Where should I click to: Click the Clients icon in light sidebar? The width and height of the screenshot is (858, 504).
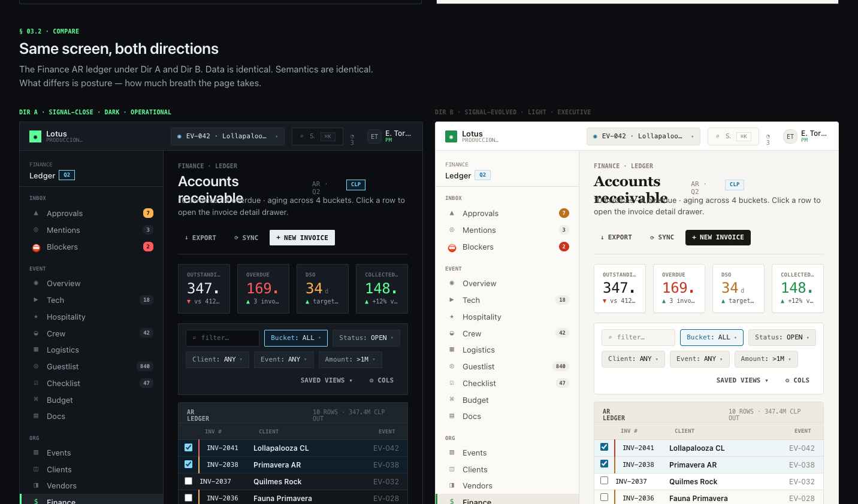click(452, 469)
